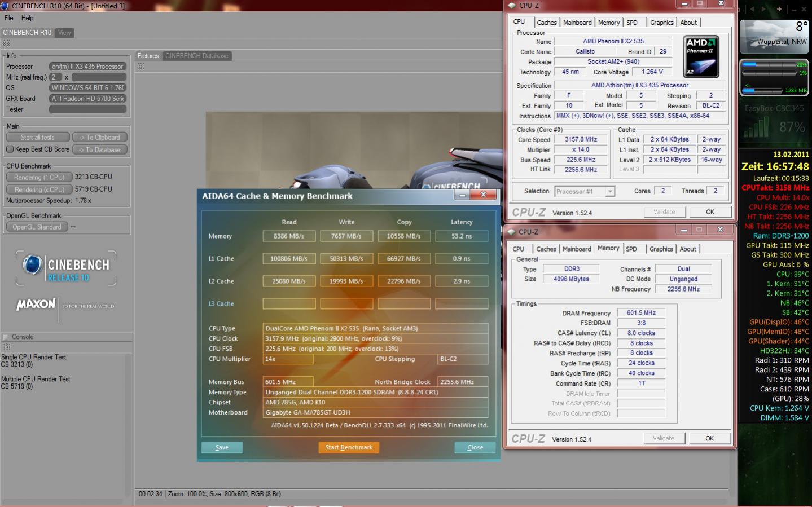Click OK in lower CPU-Z window
The width and height of the screenshot is (812, 507).
(x=709, y=438)
